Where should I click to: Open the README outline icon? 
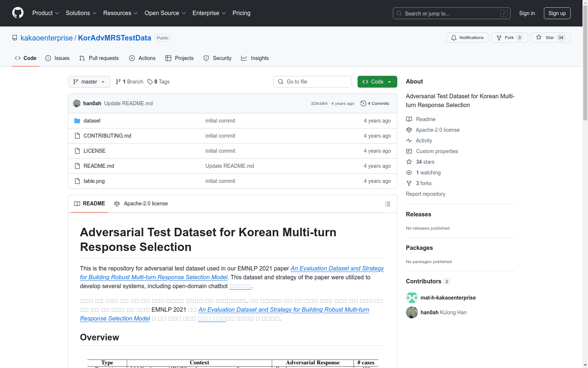tap(388, 204)
